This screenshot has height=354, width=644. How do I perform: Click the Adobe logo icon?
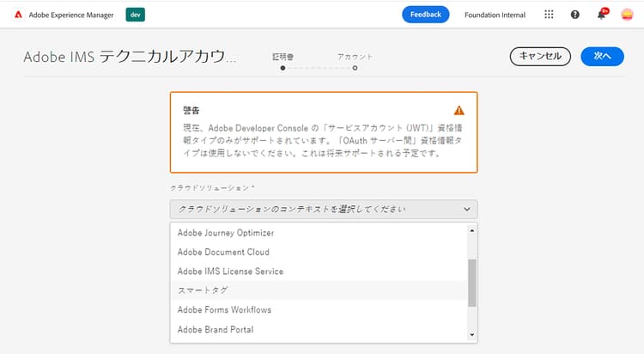(x=18, y=15)
